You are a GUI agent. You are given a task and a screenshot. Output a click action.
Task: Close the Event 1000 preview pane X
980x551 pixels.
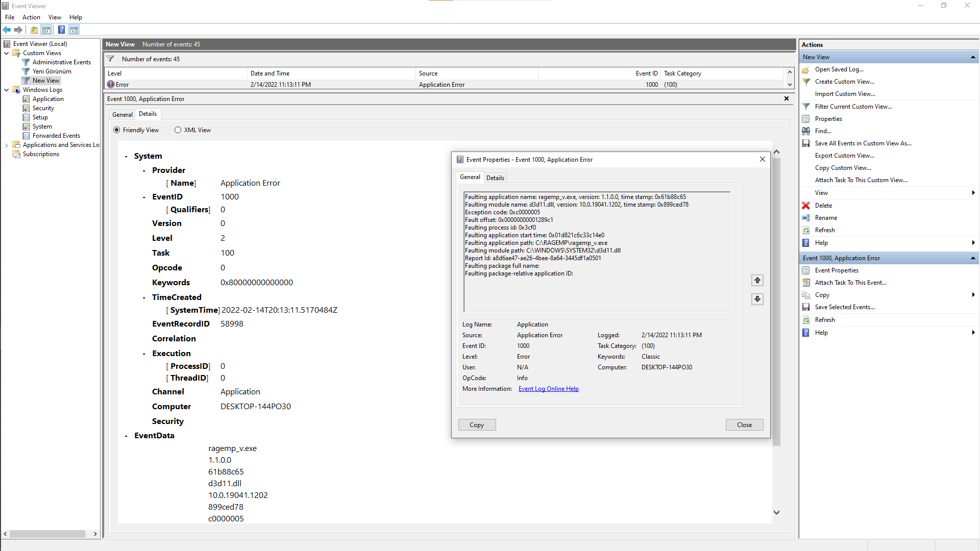pyautogui.click(x=787, y=98)
